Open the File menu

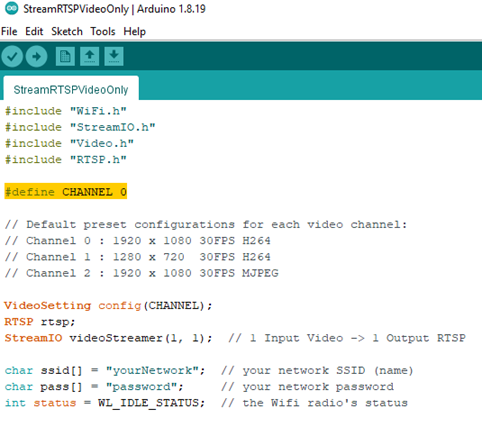pyautogui.click(x=9, y=31)
